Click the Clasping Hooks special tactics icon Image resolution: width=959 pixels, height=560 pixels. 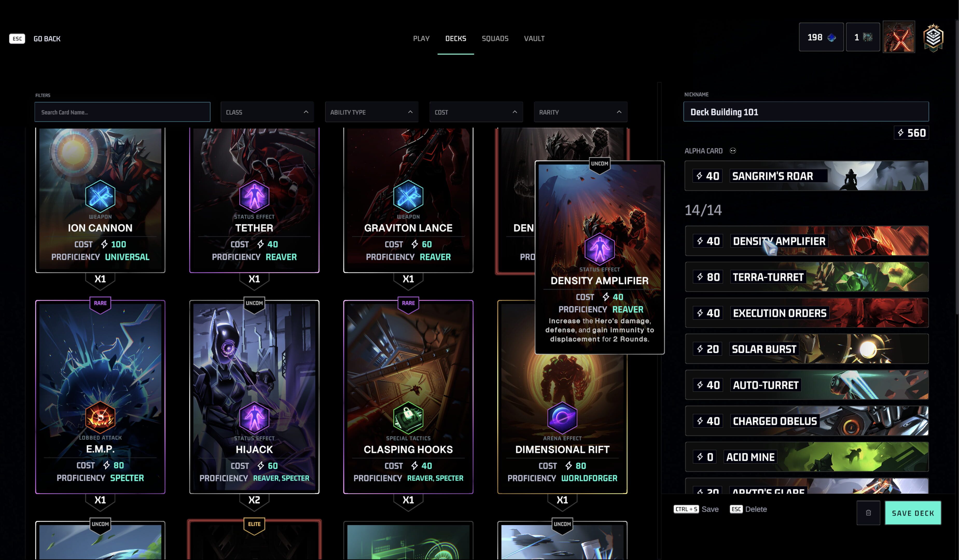(x=408, y=417)
